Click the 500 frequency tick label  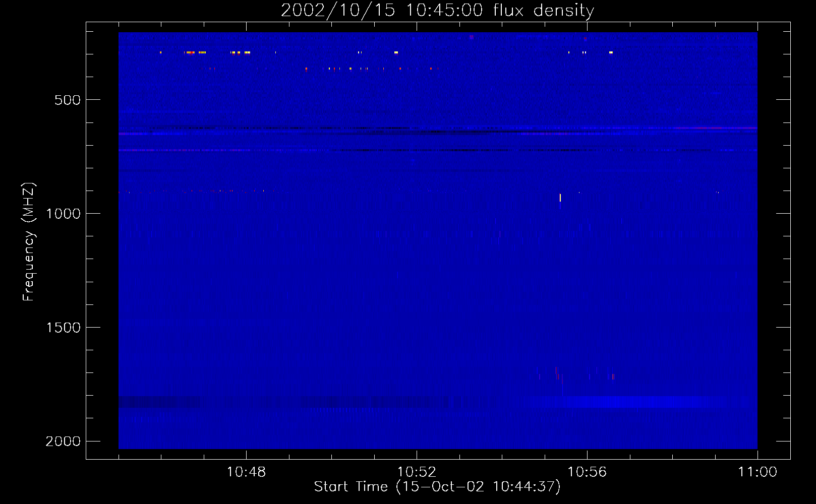coord(68,100)
